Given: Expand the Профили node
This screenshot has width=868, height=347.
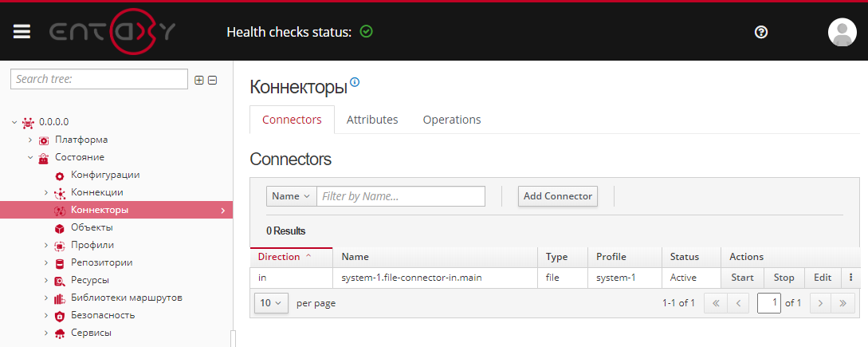Looking at the screenshot, I should click(x=46, y=245).
